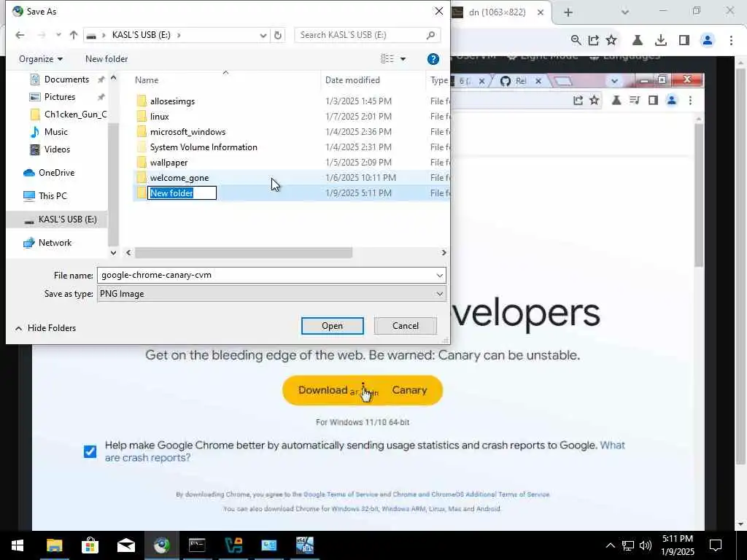This screenshot has height=560, width=747.
Task: Select the welcome_gone folder
Action: [x=179, y=178]
